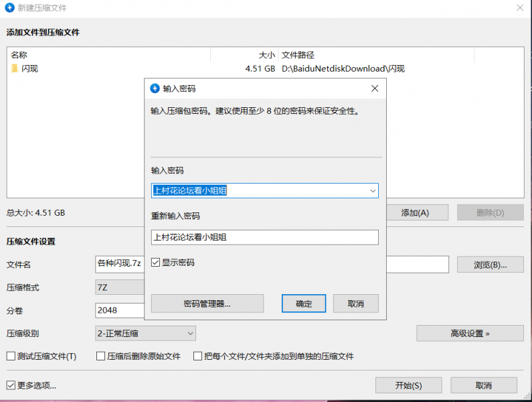Click the 闪现 folder icon in file list
Viewport: 532px width, 402px height.
click(x=14, y=68)
